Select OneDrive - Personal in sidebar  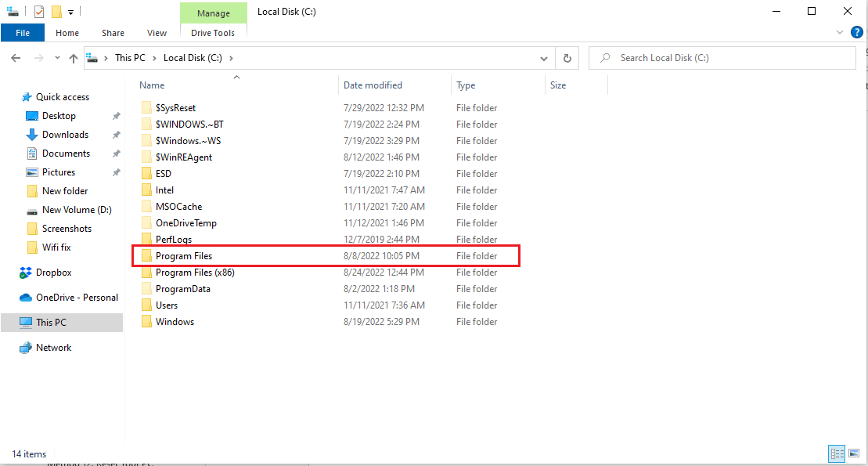(x=77, y=298)
